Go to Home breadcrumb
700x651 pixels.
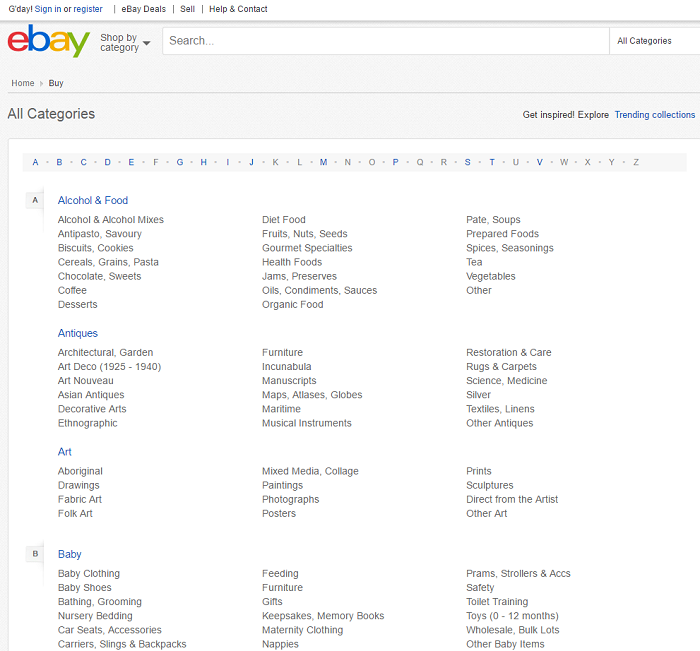point(23,83)
